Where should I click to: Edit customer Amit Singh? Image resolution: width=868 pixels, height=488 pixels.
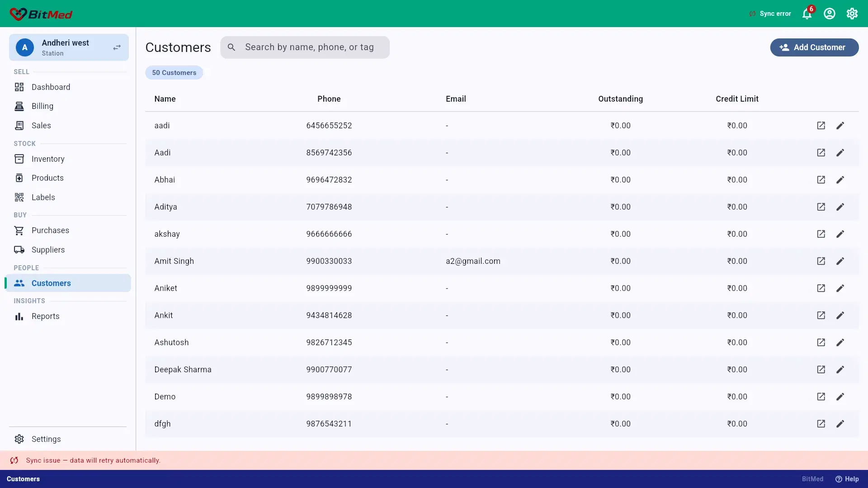point(840,261)
